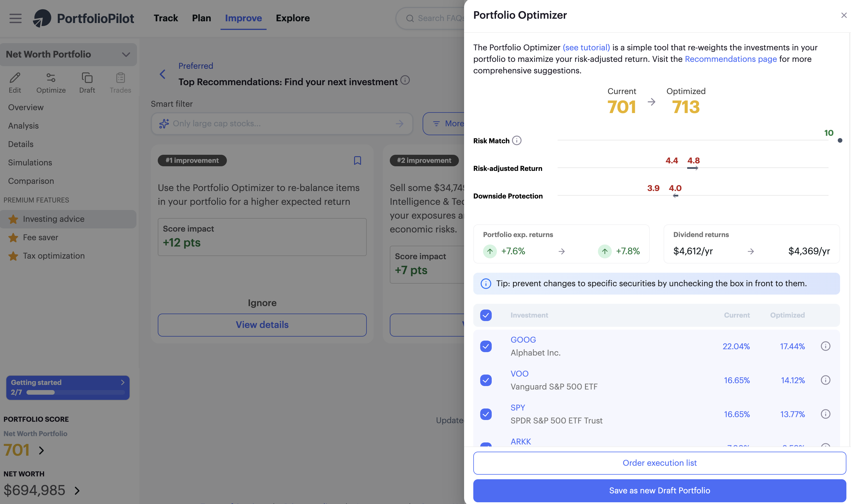Show info for SPY row
This screenshot has height=504, width=851.
(825, 414)
